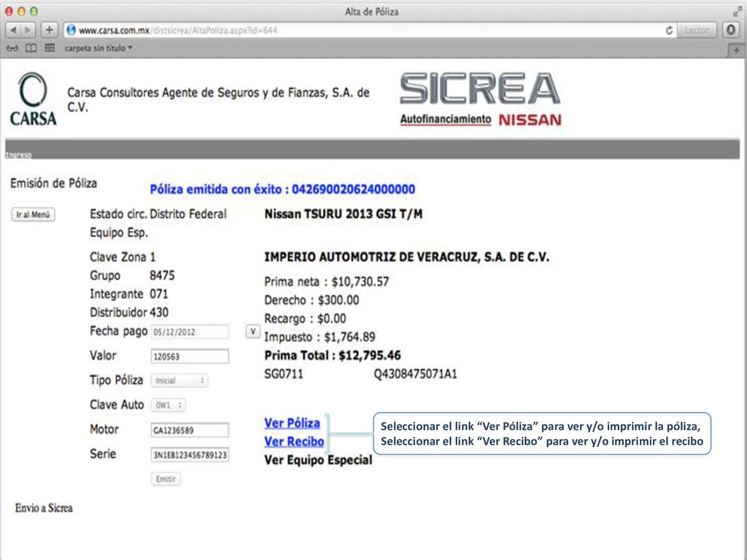Click the 'Ir al Menú' button
The height and width of the screenshot is (560, 747).
[33, 215]
